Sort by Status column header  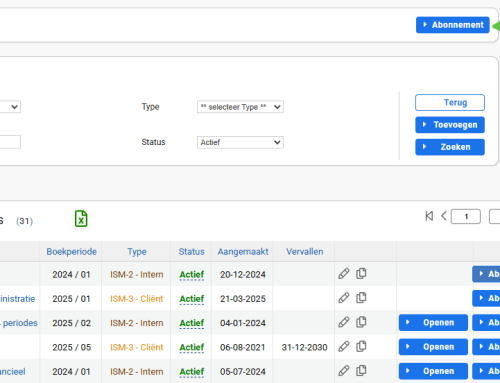coord(191,252)
